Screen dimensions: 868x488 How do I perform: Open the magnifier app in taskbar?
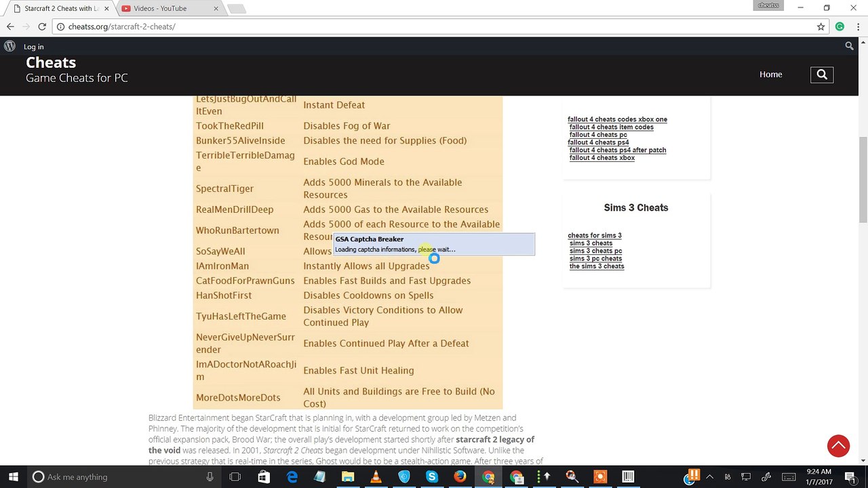click(572, 476)
